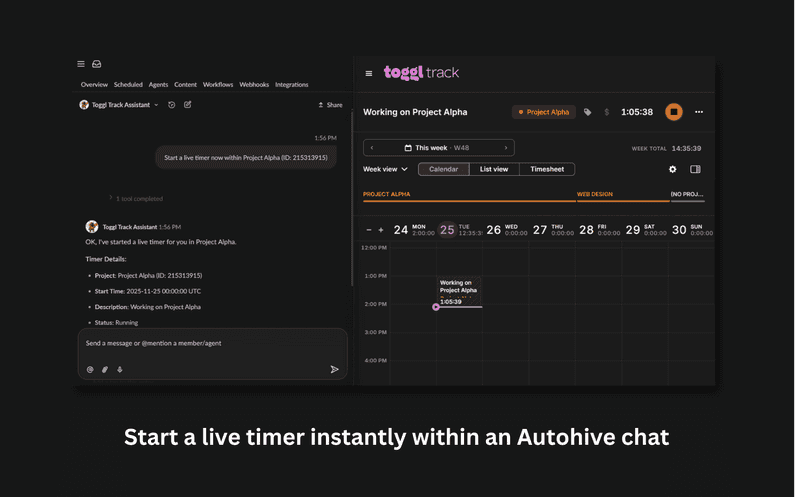Select the Friday 28 column header
Viewport: 795px width, 497px height.
click(600, 230)
